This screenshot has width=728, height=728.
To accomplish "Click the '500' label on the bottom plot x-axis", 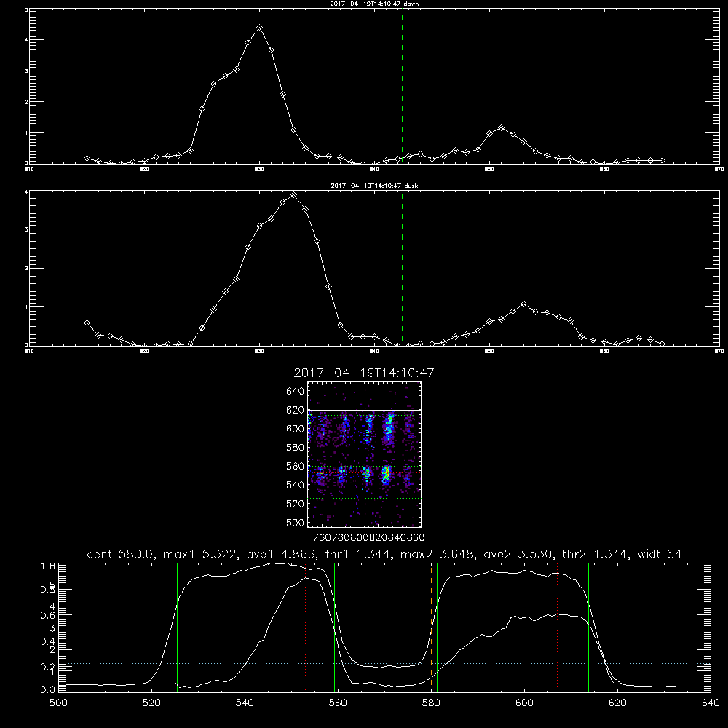I will click(58, 703).
